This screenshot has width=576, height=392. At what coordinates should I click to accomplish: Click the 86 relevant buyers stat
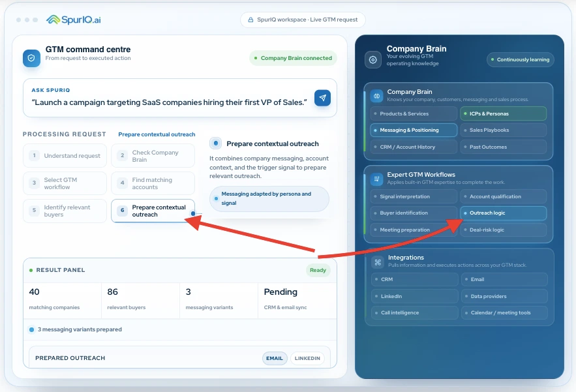tap(140, 300)
